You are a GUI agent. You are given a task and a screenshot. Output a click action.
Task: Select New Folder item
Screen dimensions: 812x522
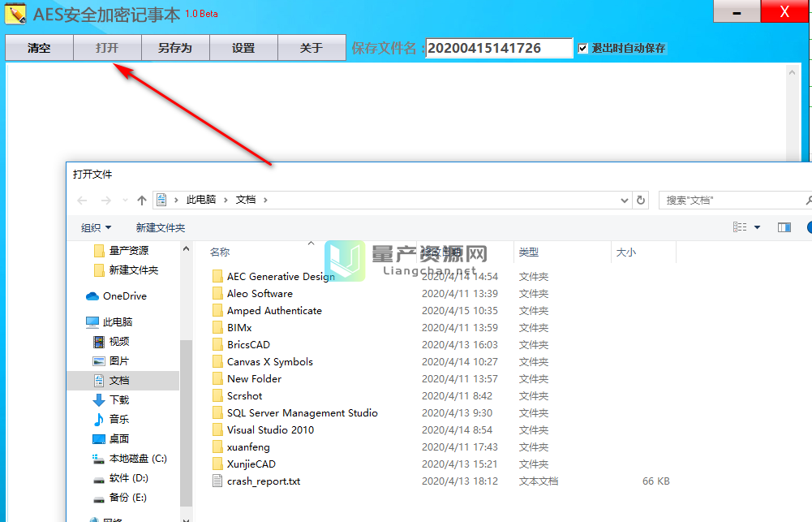point(254,379)
